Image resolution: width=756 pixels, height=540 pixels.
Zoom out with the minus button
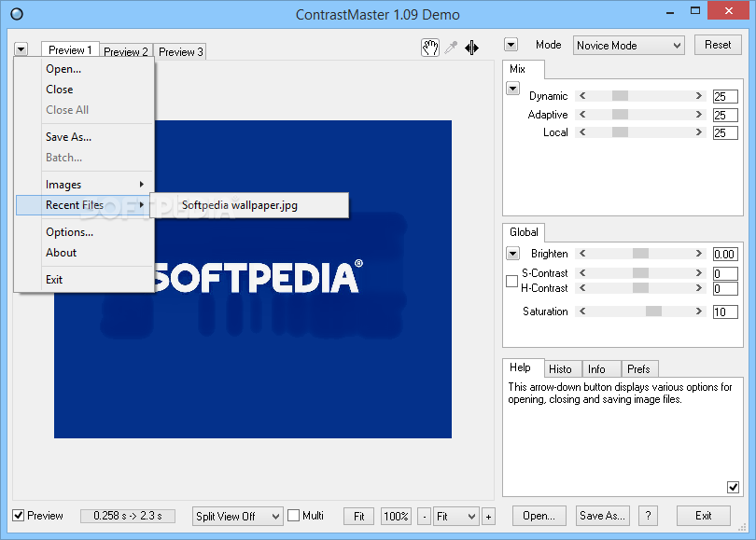tap(425, 517)
